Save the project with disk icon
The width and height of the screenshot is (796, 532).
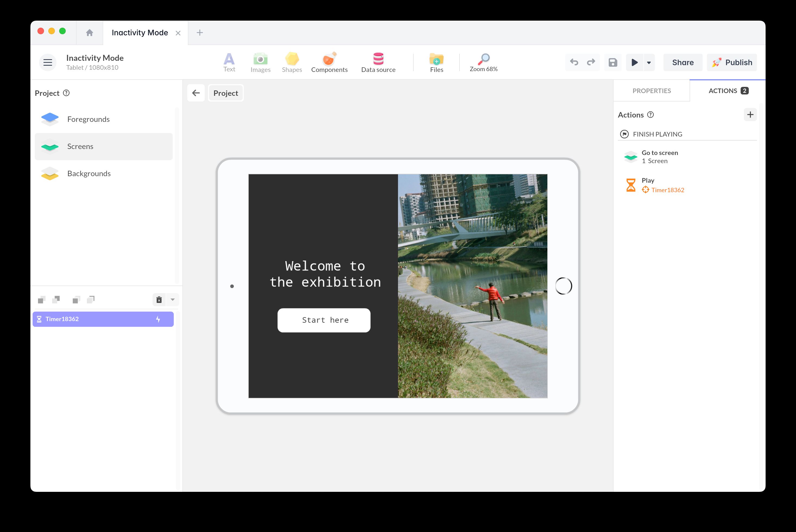tap(612, 62)
